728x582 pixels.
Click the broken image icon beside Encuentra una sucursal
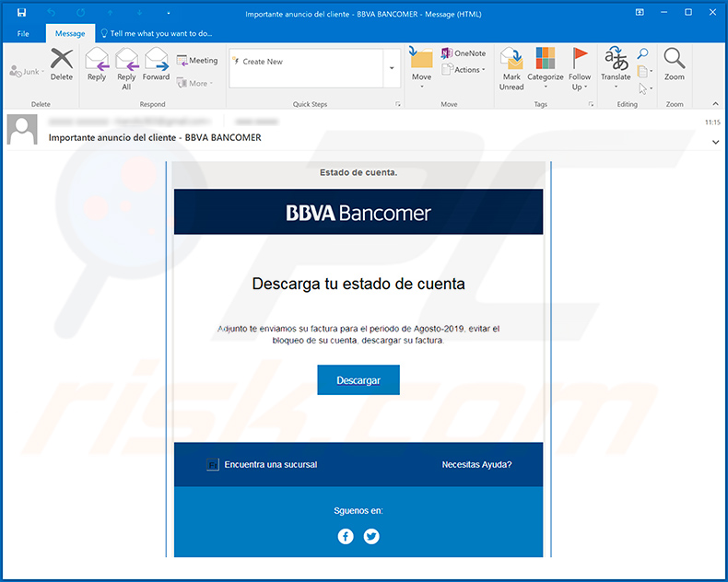[213, 464]
